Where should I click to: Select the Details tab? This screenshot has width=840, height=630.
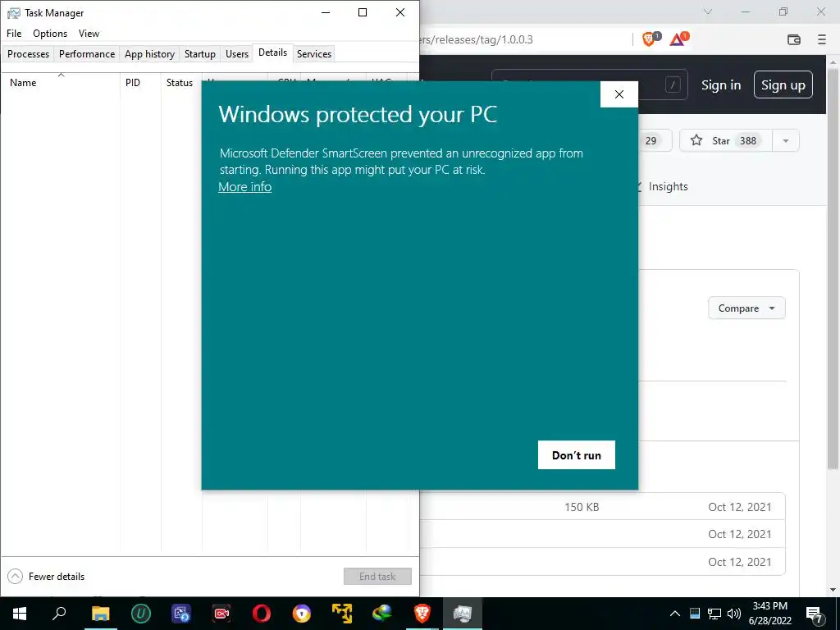coord(272,52)
